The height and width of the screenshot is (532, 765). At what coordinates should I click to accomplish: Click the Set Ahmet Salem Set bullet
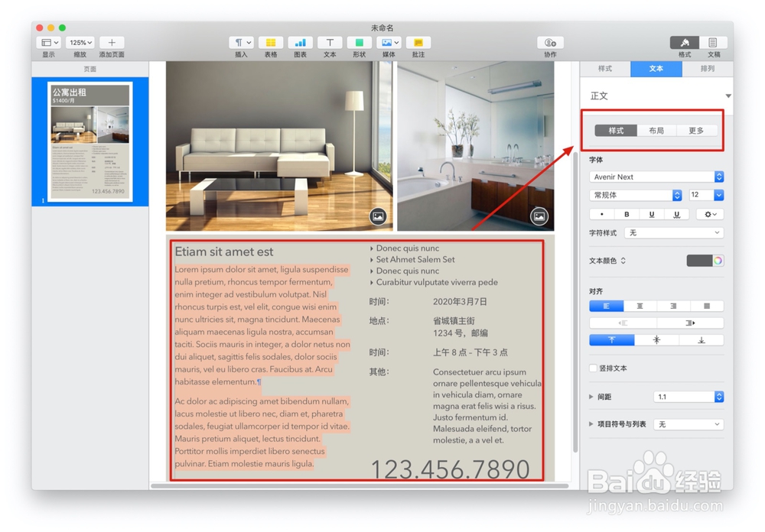(x=415, y=259)
